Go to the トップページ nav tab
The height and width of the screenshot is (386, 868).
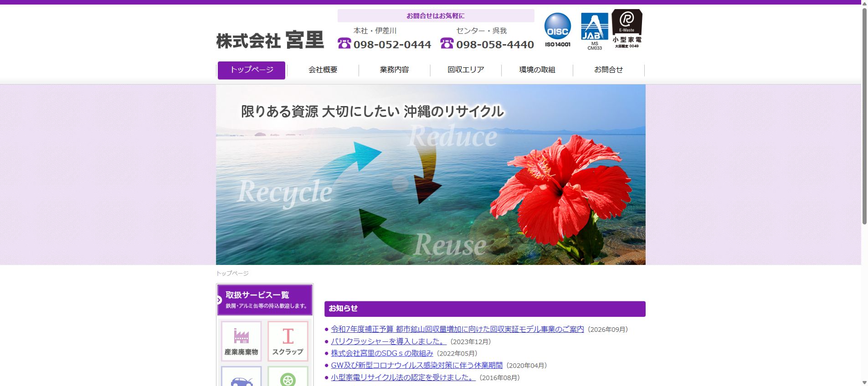[x=252, y=70]
